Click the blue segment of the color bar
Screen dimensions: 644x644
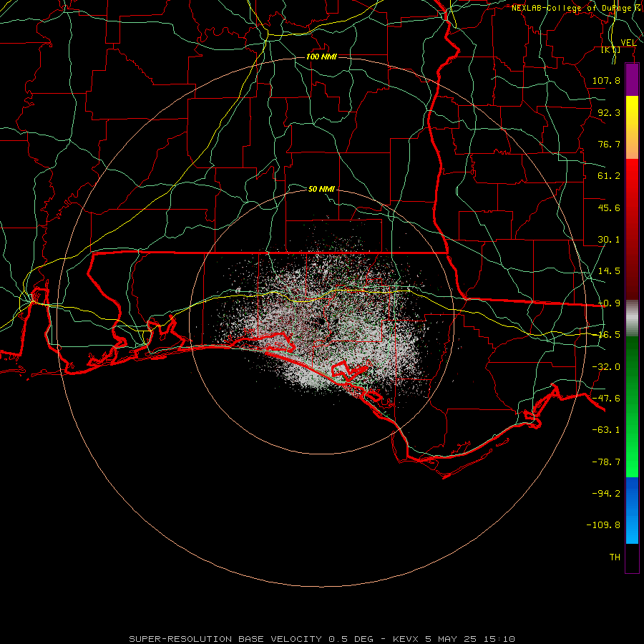point(632,510)
